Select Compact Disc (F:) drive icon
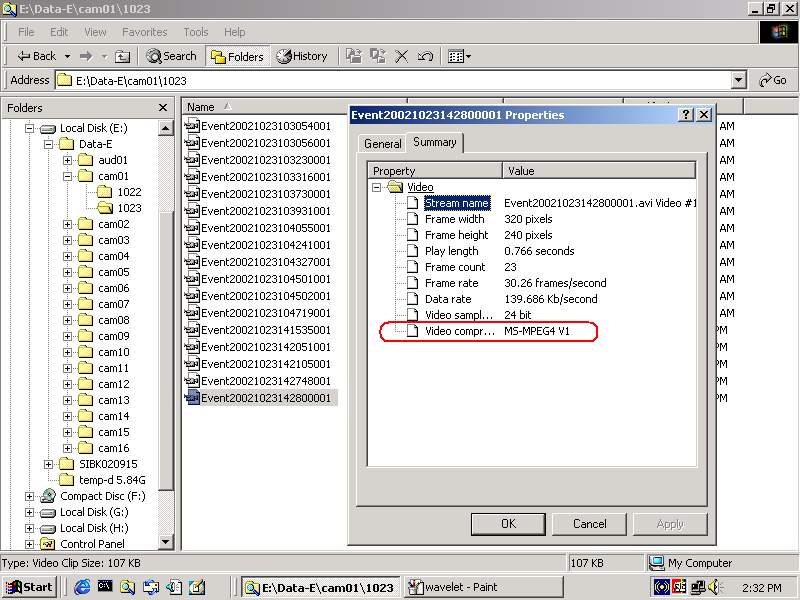The width and height of the screenshot is (800, 600). click(x=48, y=496)
